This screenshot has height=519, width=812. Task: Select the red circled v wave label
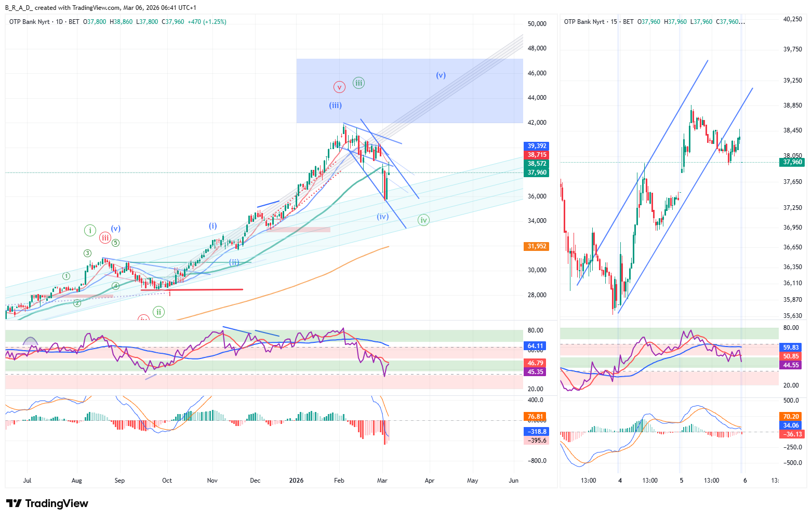339,87
